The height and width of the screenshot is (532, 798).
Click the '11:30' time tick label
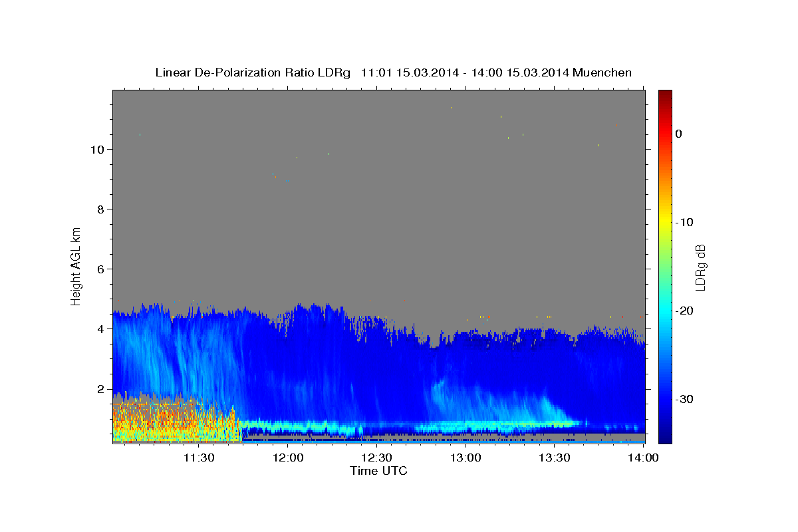click(x=199, y=458)
